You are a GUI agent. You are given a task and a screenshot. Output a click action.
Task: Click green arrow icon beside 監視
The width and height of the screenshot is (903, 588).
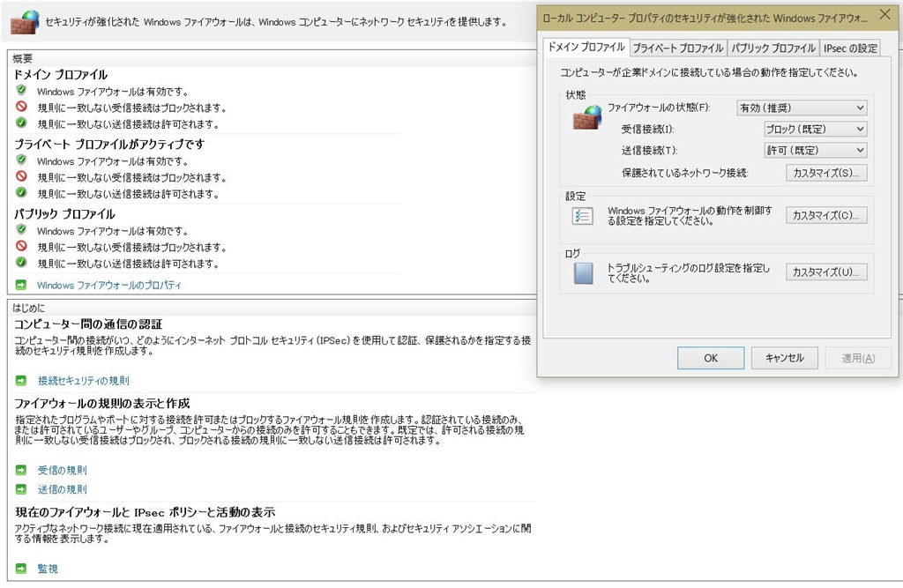pos(21,569)
